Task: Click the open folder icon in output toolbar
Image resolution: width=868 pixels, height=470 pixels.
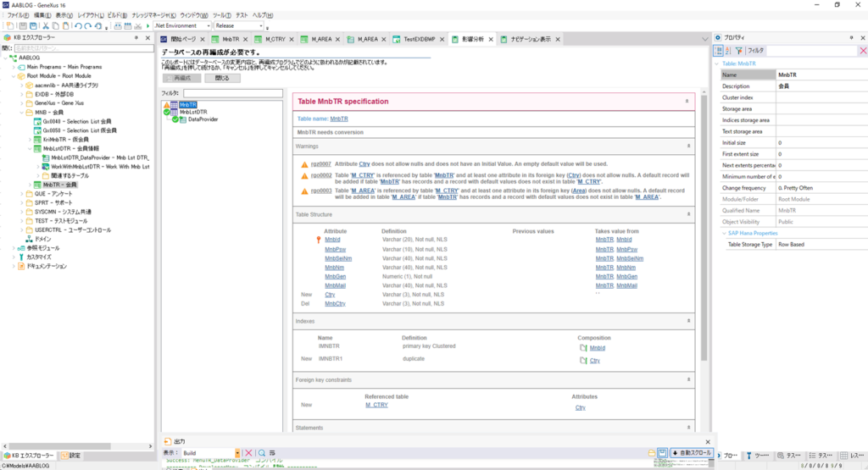Action: pyautogui.click(x=652, y=453)
